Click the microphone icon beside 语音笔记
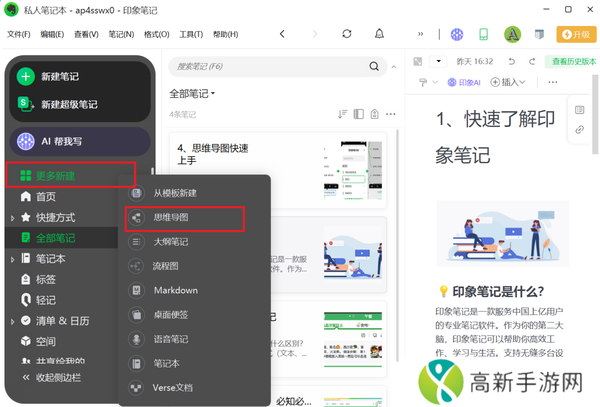Screen dimensions: 600x407 [x=136, y=339]
